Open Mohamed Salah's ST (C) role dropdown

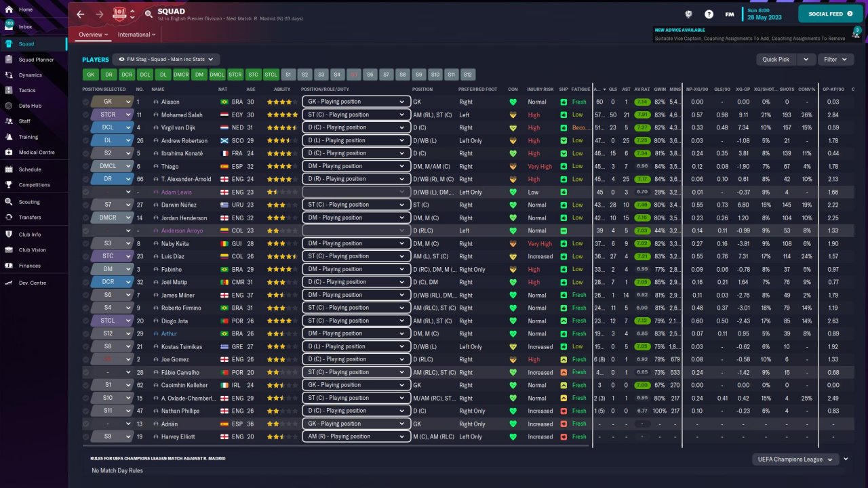click(x=356, y=115)
